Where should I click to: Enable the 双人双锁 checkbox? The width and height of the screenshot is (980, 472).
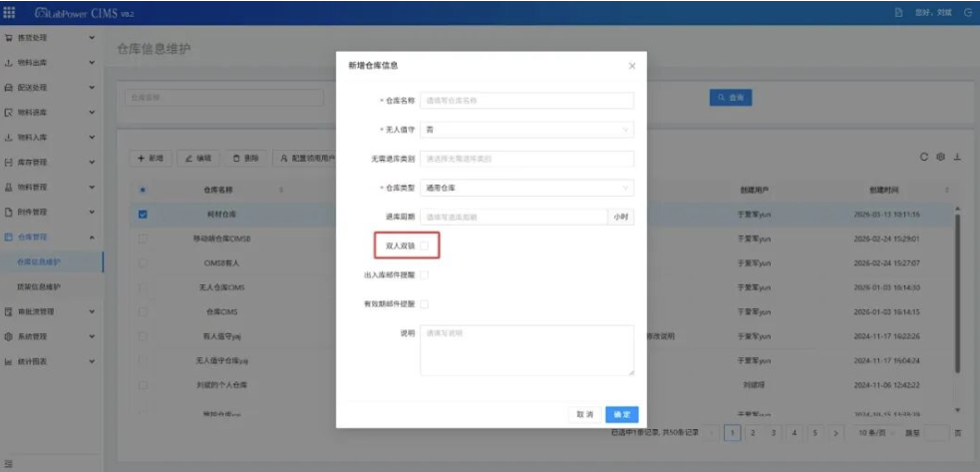point(425,246)
